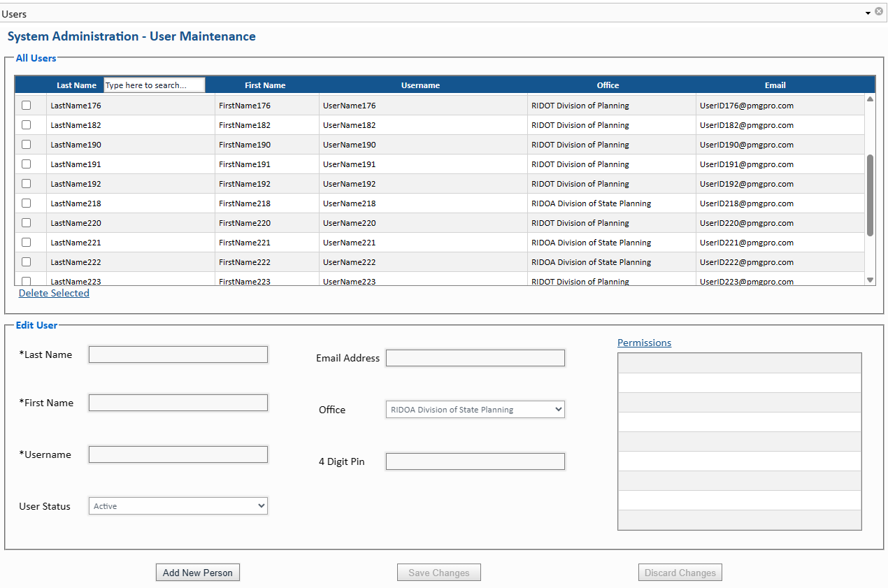Image resolution: width=888 pixels, height=588 pixels.
Task: Close the Users panel with the X icon
Action: (x=879, y=12)
